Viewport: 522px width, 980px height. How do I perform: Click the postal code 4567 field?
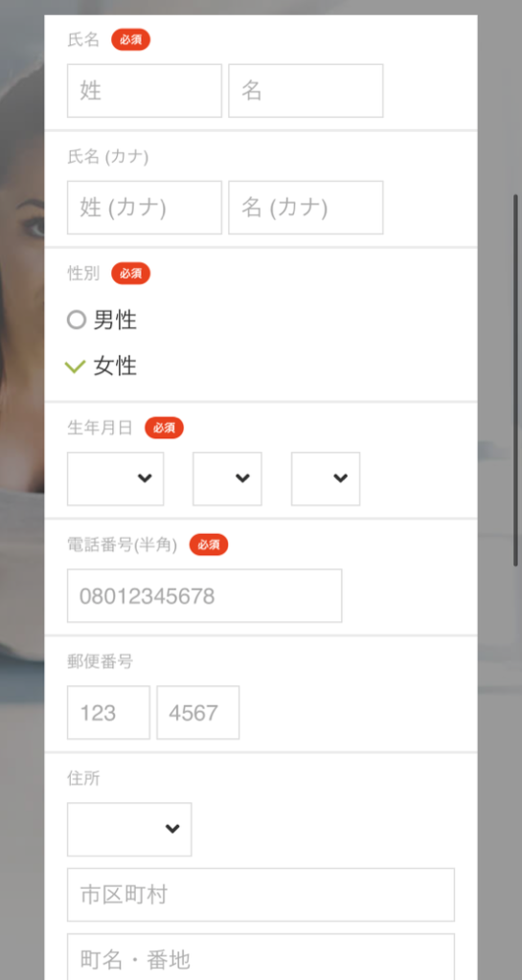pyautogui.click(x=198, y=712)
